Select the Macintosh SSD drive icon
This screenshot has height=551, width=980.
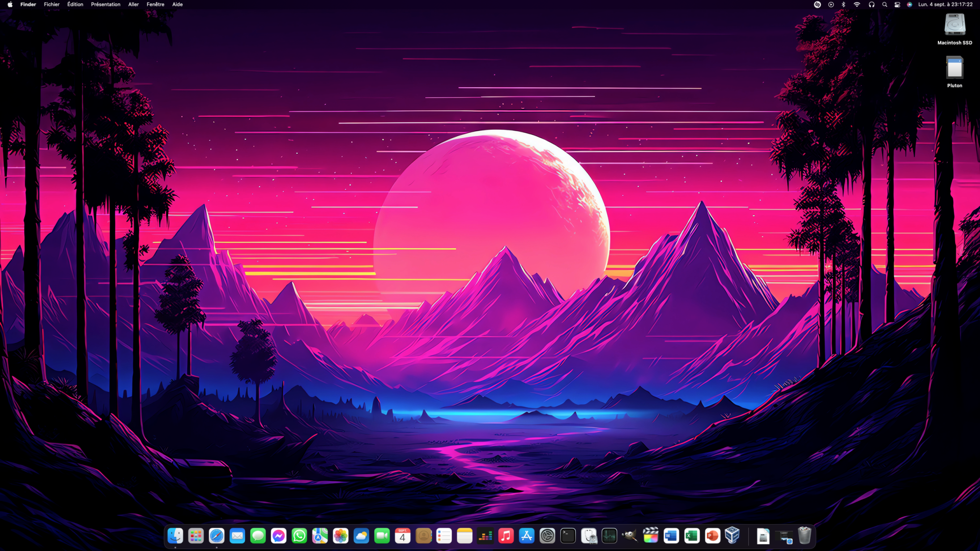coord(955,25)
